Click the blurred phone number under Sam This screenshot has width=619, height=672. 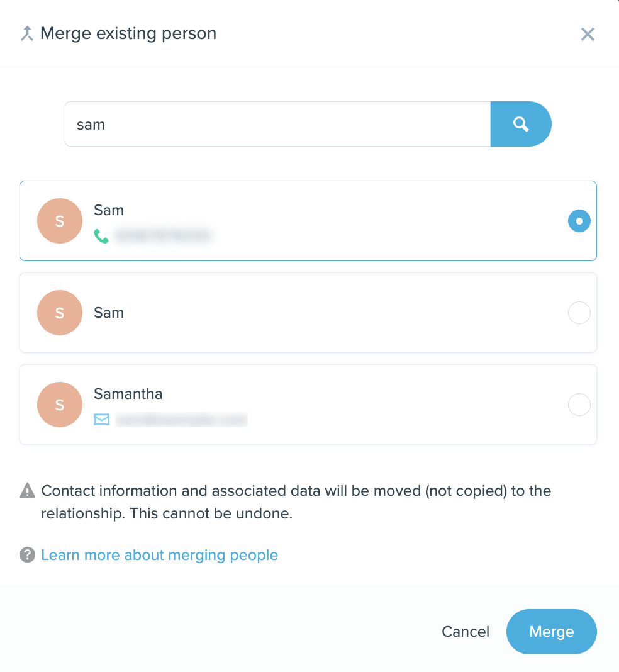point(162,236)
